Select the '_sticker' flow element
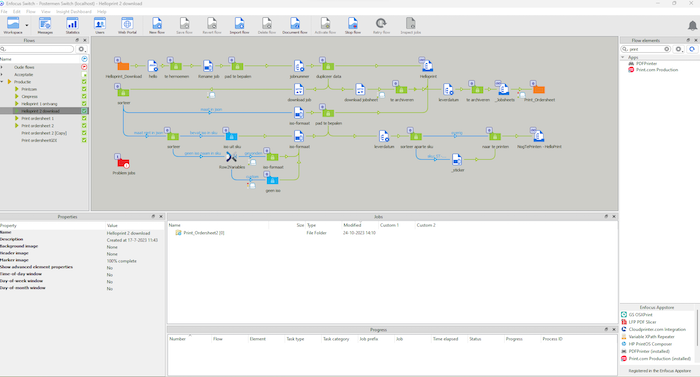The width and height of the screenshot is (700, 377). click(x=456, y=159)
